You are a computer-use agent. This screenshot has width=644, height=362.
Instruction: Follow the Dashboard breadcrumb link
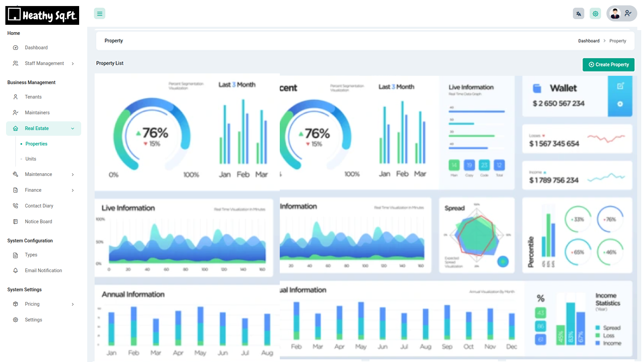(589, 41)
